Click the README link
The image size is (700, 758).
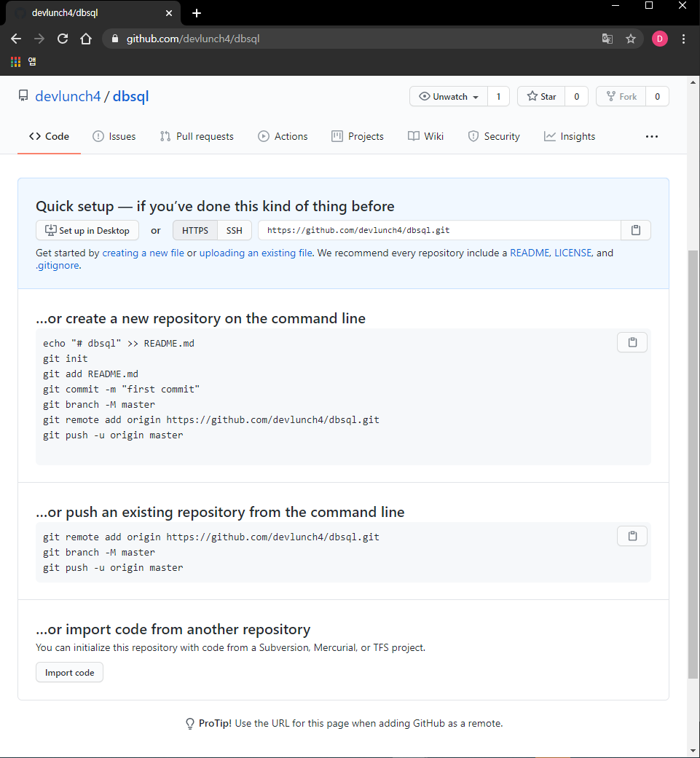[x=530, y=253]
